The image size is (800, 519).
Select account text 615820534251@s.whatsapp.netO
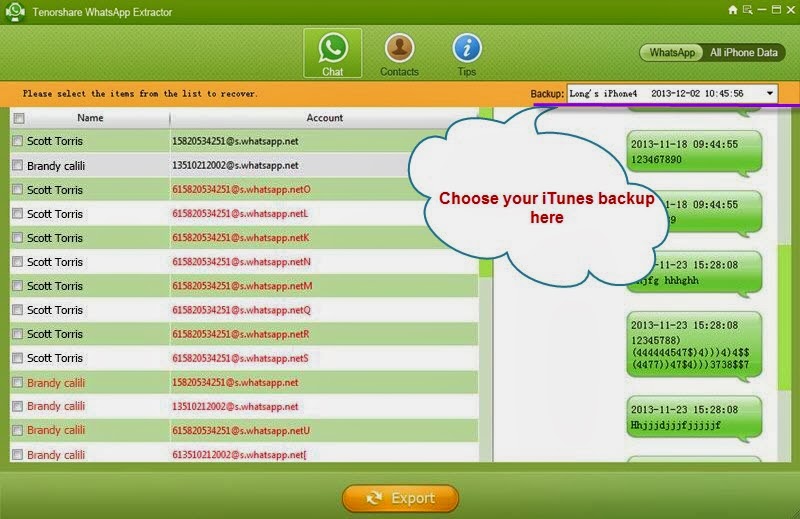(241, 189)
